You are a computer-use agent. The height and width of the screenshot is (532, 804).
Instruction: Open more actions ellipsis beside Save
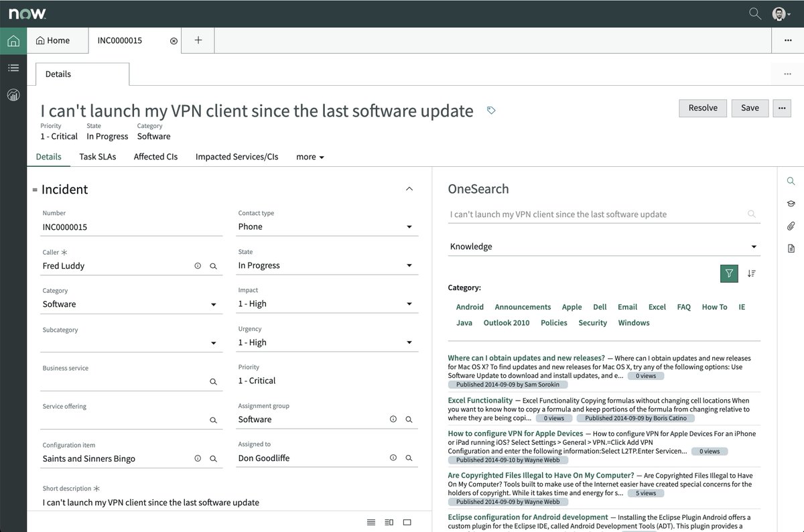tap(782, 108)
